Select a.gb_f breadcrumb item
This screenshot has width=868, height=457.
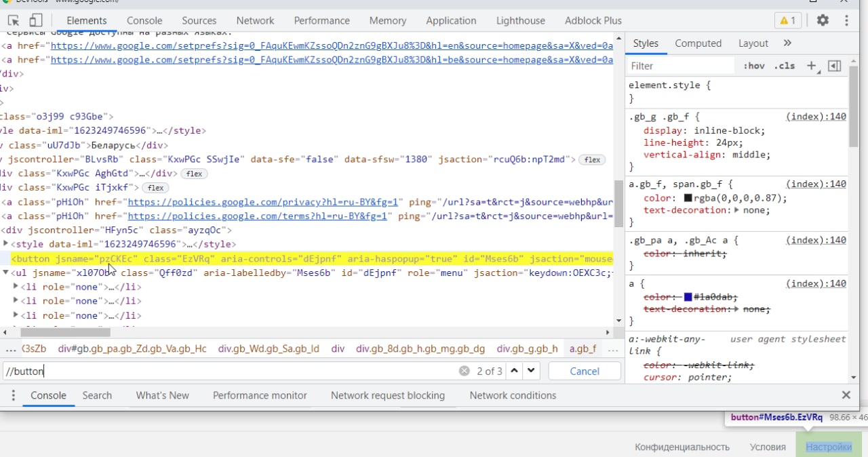point(583,349)
